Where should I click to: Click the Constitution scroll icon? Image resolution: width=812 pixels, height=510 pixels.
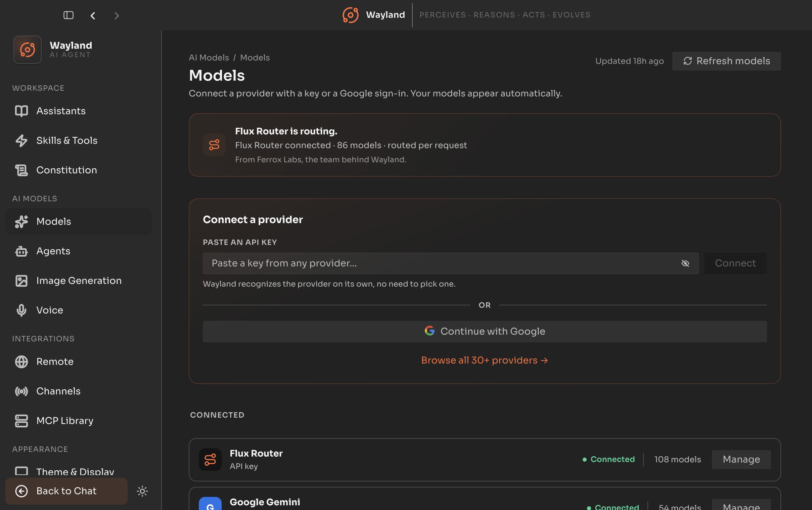21,170
